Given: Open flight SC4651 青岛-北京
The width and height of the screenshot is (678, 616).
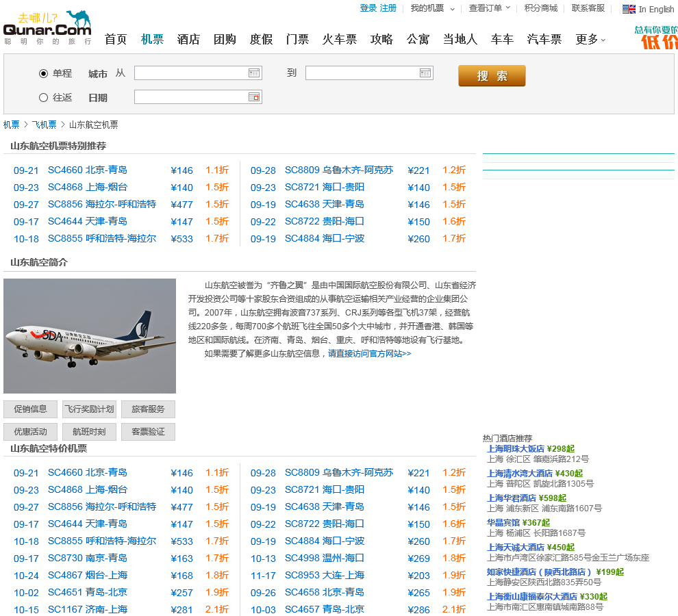Looking at the screenshot, I should tap(88, 592).
